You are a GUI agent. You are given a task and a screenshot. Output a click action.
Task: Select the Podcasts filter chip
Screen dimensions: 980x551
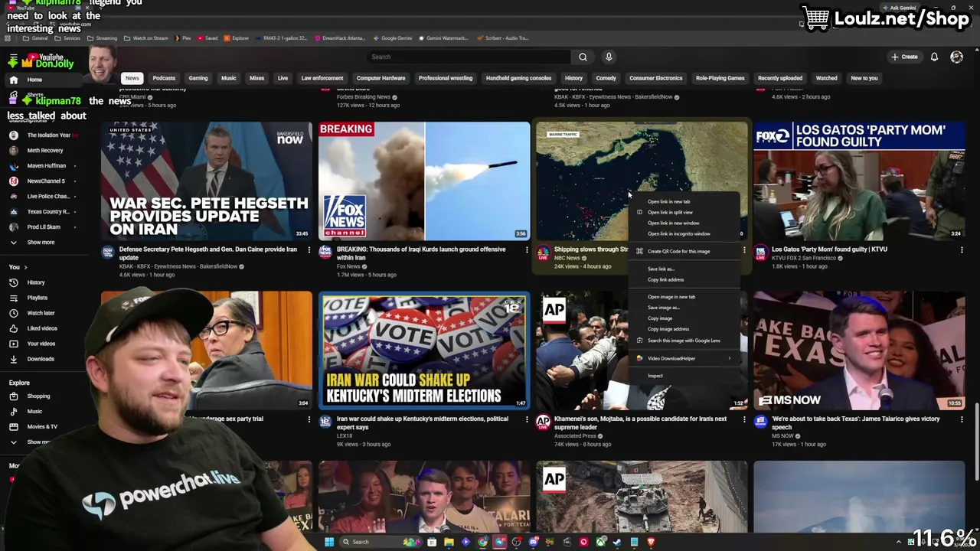click(164, 78)
